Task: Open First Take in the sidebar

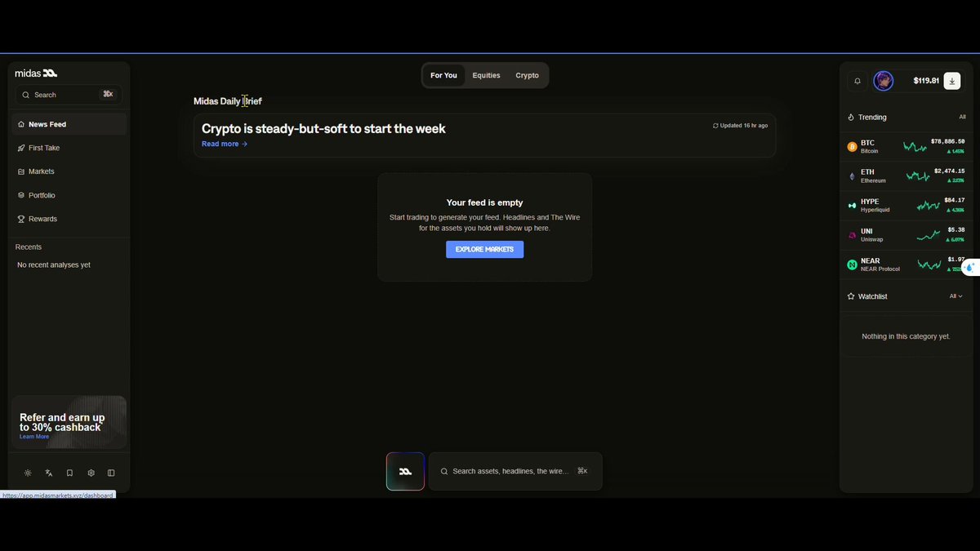Action: pos(69,148)
